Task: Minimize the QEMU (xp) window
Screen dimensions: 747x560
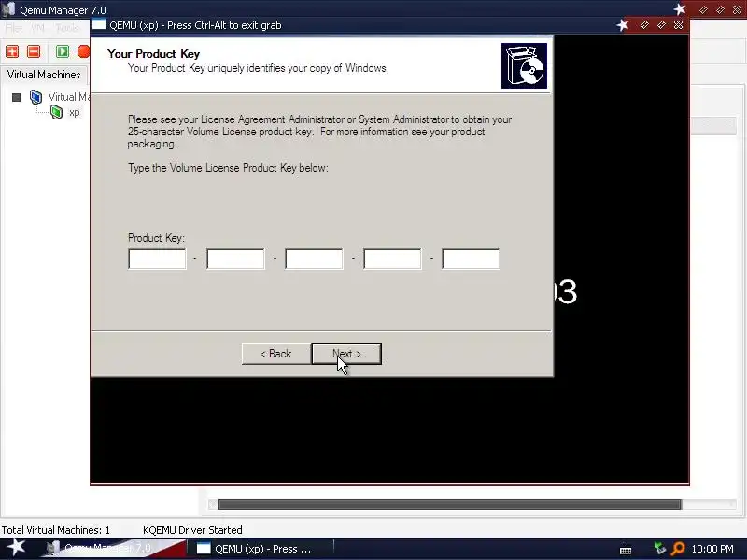Action: point(644,25)
